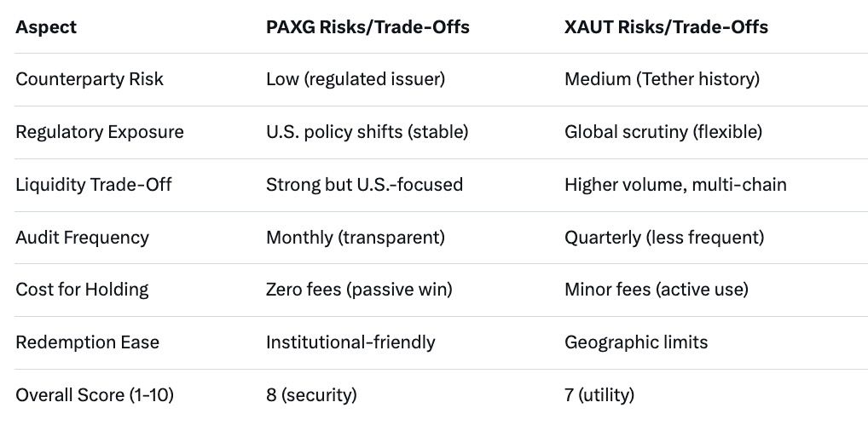Click the Low (regulated issuer) cell
Image resolution: width=868 pixels, height=431 pixels.
(355, 79)
